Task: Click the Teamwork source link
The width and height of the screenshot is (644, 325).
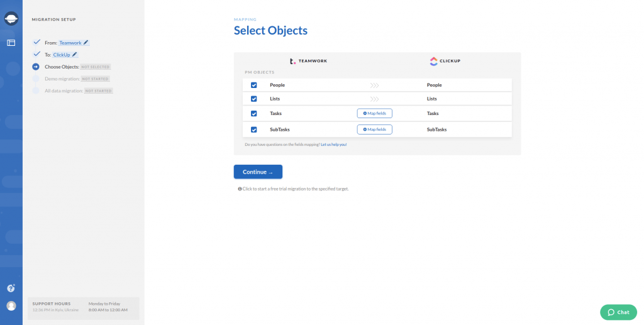Action: [x=70, y=43]
